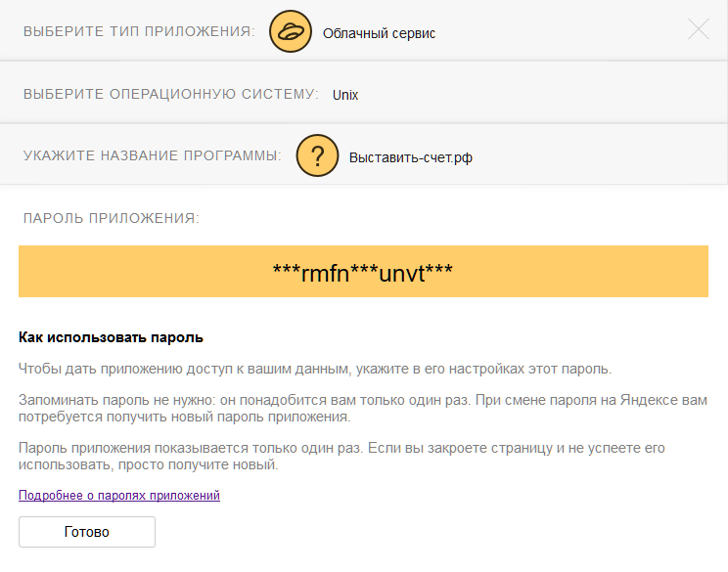This screenshot has width=728, height=572.
Task: Edit the 'Выставить-счет.рф' program name
Action: (411, 157)
